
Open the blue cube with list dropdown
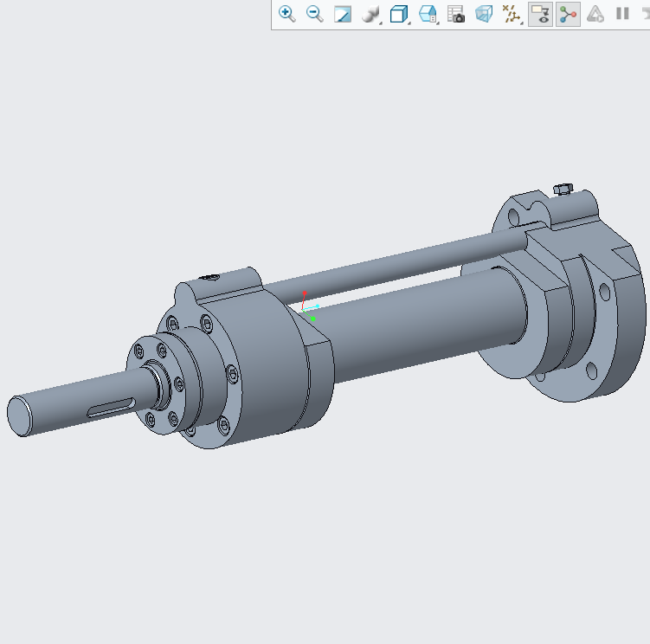(428, 14)
